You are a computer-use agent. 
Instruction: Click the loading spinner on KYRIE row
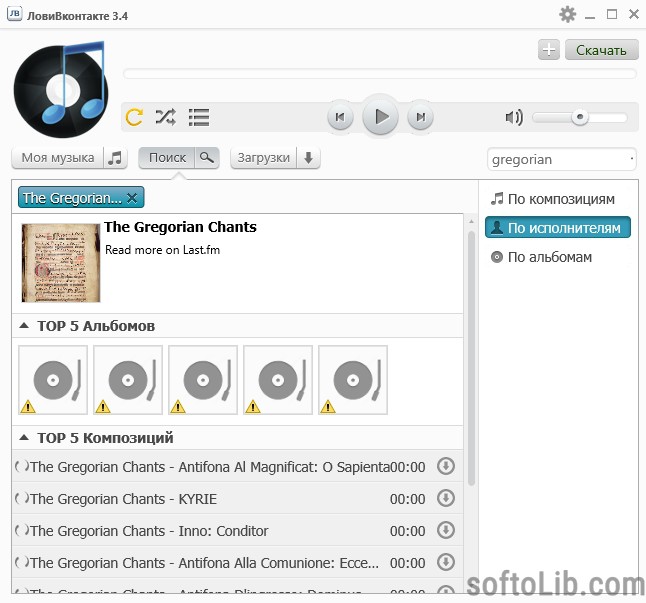pyautogui.click(x=22, y=498)
